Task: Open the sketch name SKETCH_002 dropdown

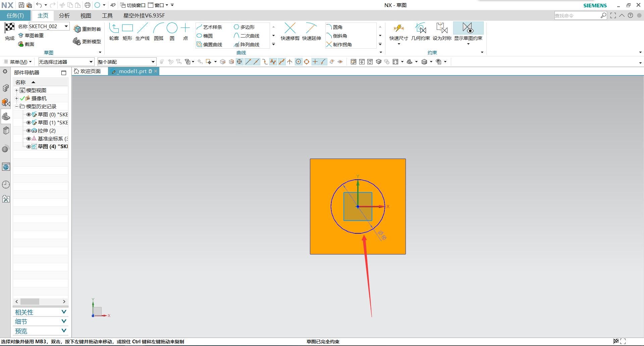Action: click(66, 26)
